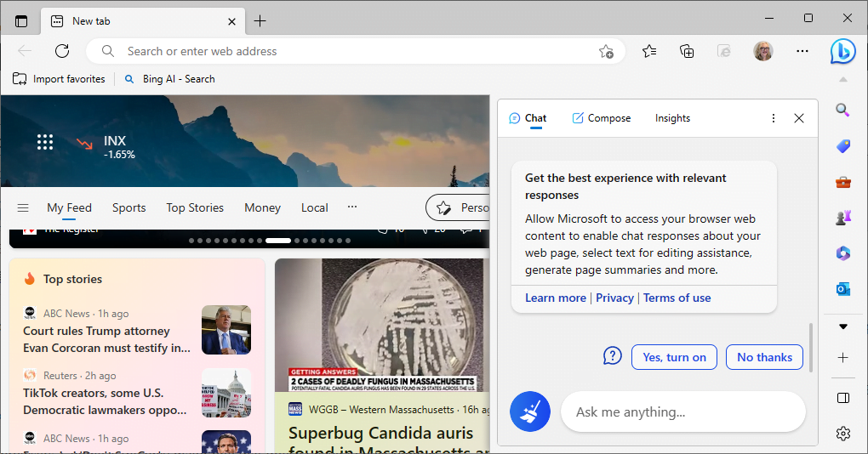This screenshot has height=454, width=868.
Task: Click the Personalize button
Action: point(459,208)
